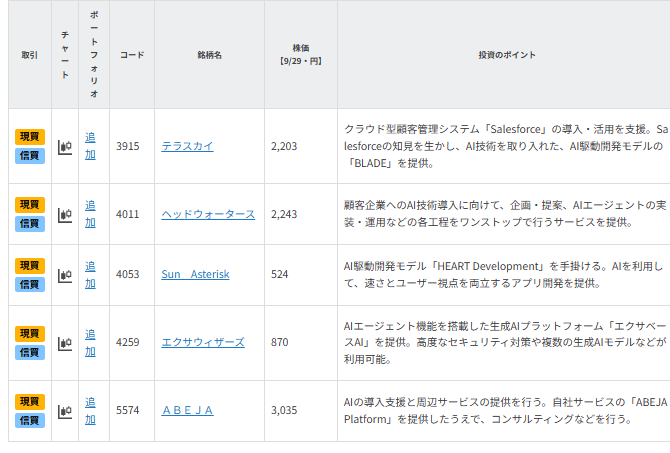Select stock code 4259
Image resolution: width=670 pixels, height=453 pixels.
(128, 342)
